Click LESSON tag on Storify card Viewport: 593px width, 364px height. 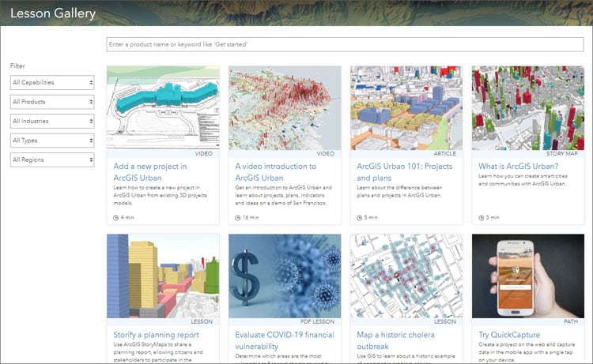(202, 321)
